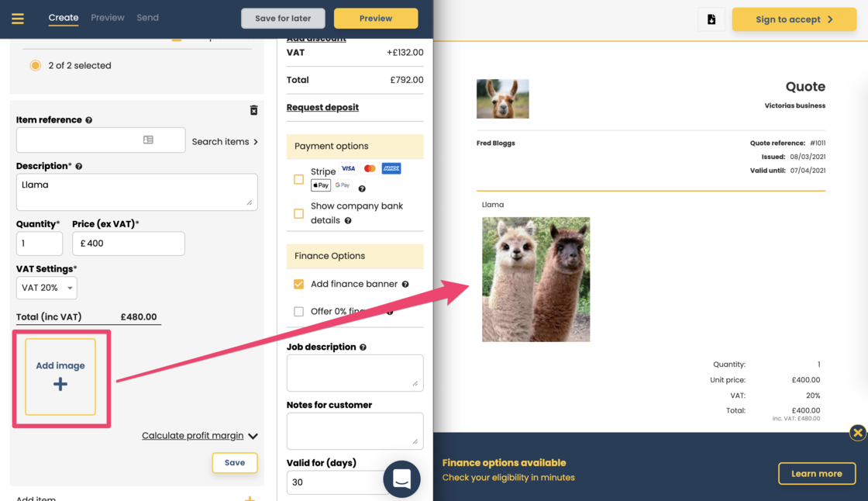Click the download PDF icon
This screenshot has height=501, width=868.
[711, 19]
